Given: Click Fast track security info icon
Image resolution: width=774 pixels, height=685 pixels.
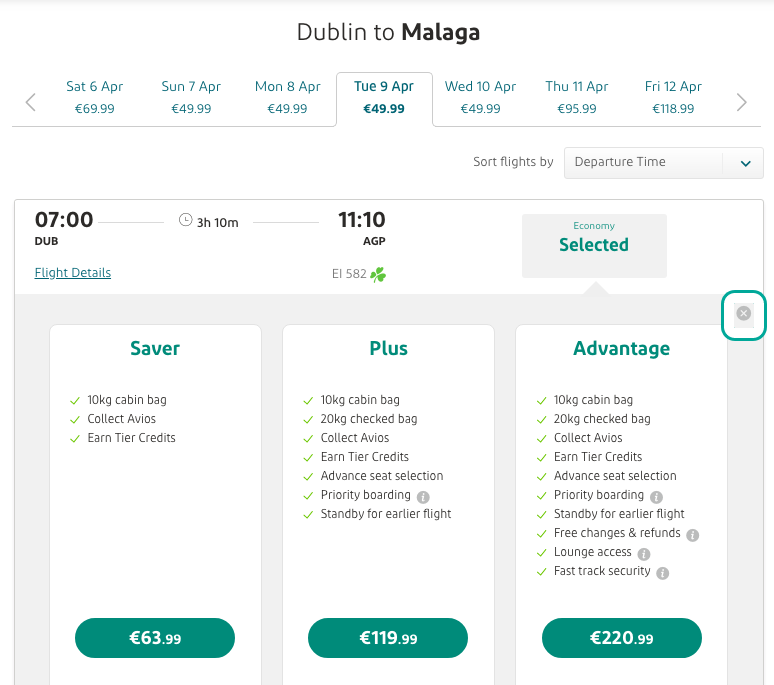Looking at the screenshot, I should 662,573.
